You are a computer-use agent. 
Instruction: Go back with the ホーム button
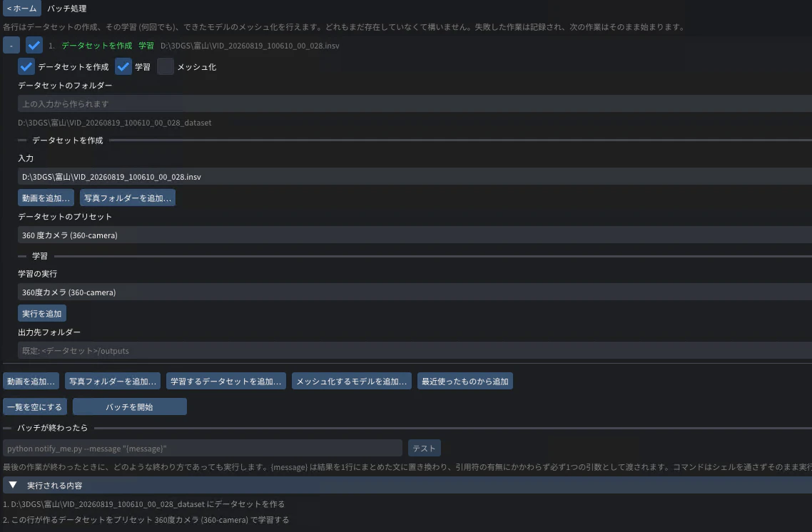(21, 9)
